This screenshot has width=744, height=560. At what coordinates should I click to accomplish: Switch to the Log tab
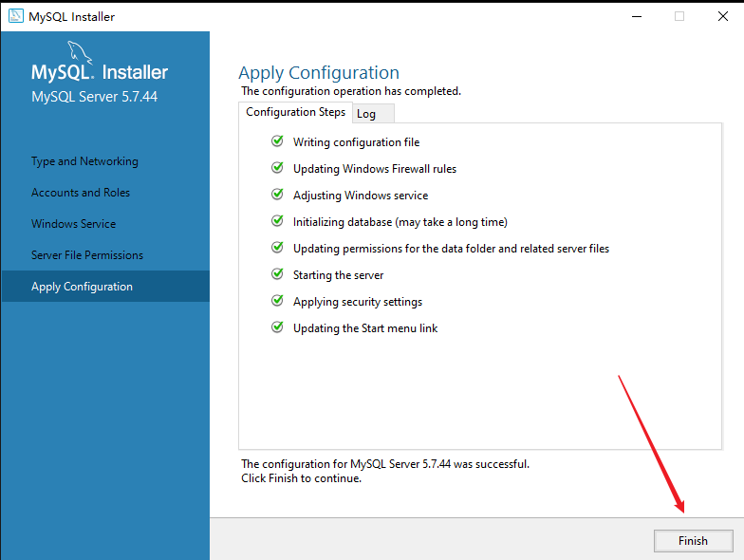[373, 114]
